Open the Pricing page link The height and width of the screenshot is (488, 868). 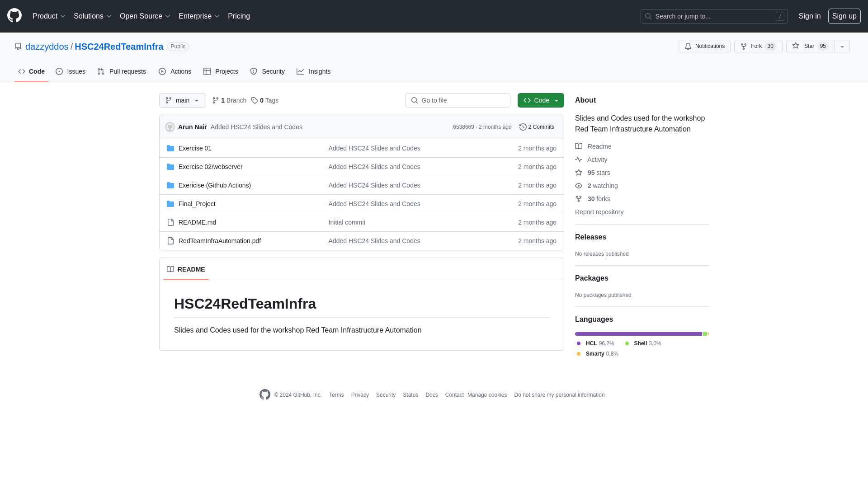(239, 16)
